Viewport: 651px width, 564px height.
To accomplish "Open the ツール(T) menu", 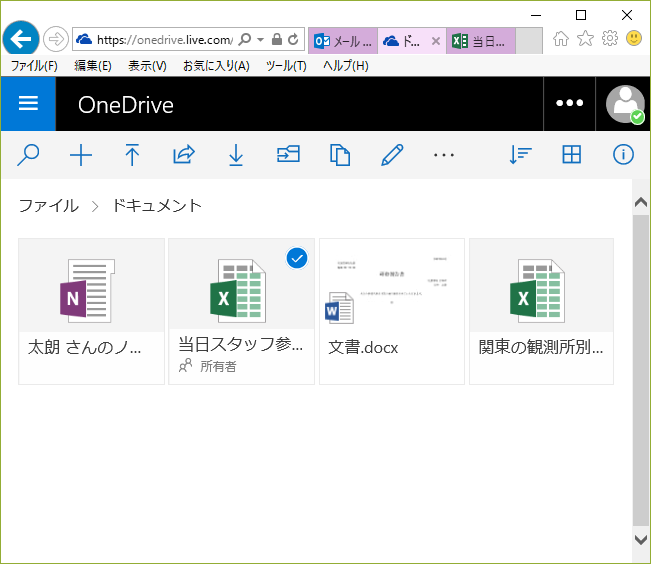I will [x=286, y=66].
